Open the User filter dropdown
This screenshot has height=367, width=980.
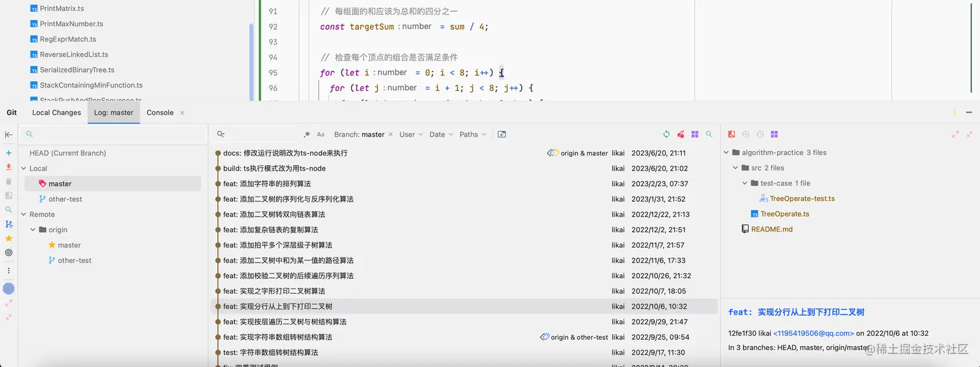[x=411, y=134]
